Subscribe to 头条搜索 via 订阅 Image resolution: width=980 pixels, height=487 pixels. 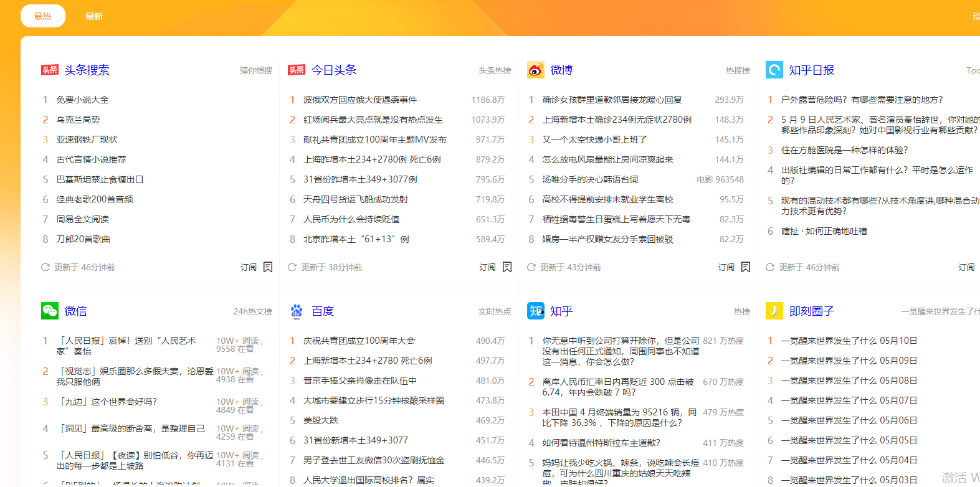point(249,267)
